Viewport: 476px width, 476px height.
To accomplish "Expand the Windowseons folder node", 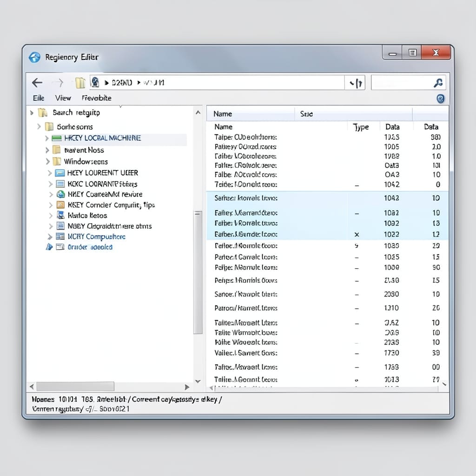I will (48, 161).
